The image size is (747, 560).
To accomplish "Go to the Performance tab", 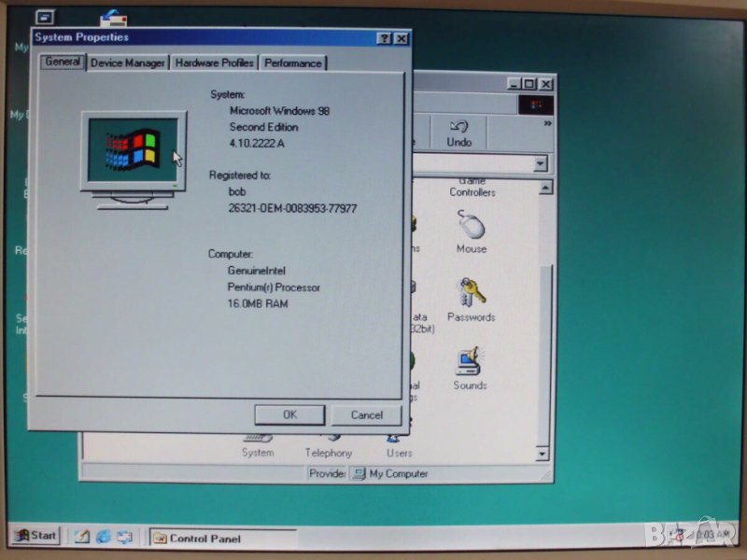I will click(x=292, y=63).
